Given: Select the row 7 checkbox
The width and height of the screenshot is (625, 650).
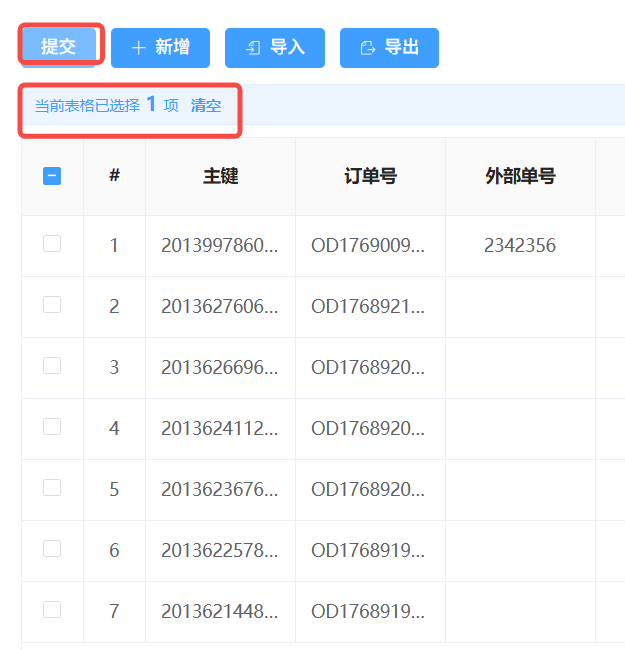Looking at the screenshot, I should (x=52, y=610).
